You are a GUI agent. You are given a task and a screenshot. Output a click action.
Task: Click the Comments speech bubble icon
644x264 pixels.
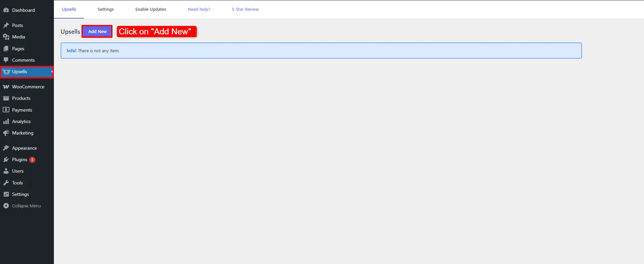click(x=6, y=60)
